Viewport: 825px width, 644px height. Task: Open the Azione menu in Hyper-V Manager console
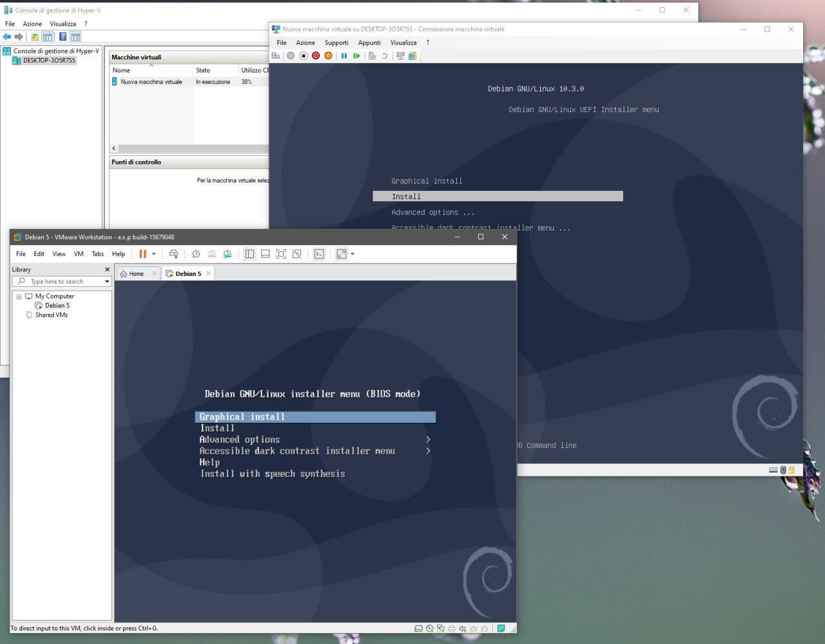pos(32,24)
